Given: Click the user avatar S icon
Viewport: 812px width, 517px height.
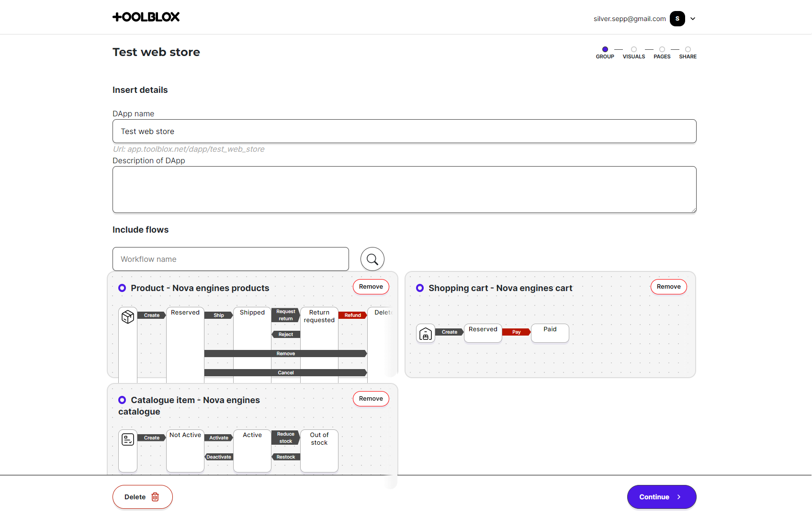Looking at the screenshot, I should [x=677, y=19].
